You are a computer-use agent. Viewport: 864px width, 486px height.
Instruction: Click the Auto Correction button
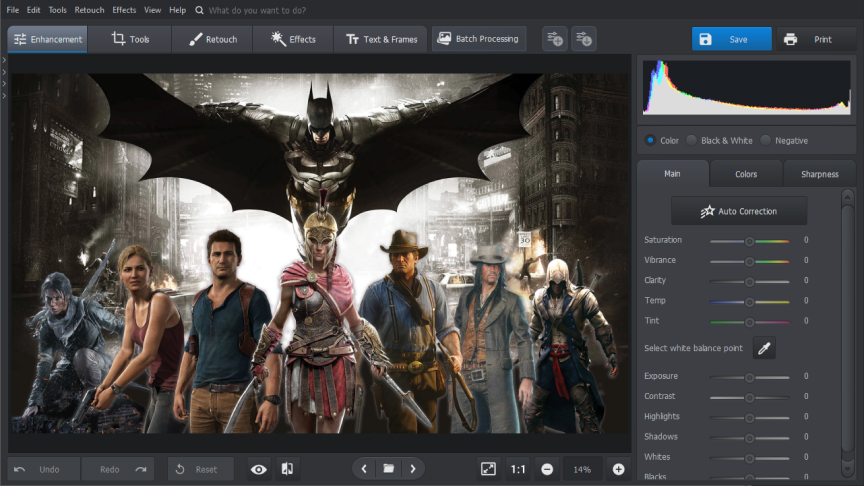point(739,211)
